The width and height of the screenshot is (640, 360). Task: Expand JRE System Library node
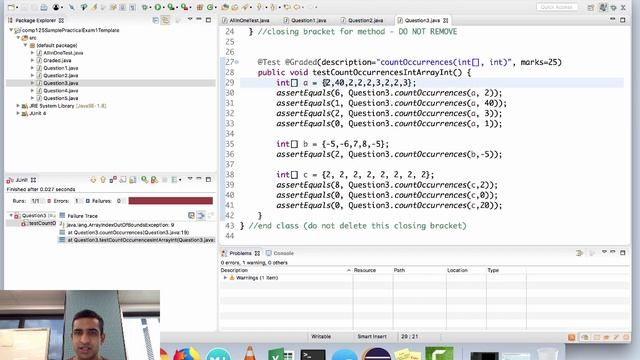(18, 106)
